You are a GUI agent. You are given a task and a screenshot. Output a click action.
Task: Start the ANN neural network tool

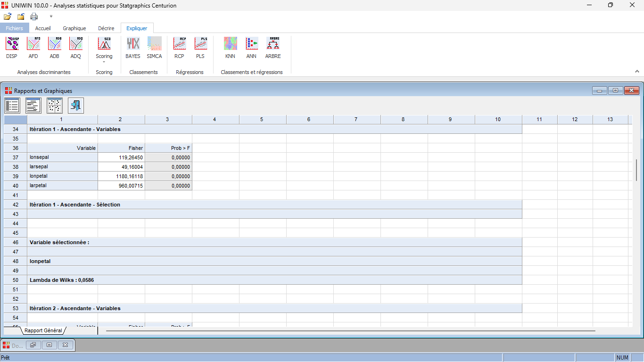pos(251,48)
